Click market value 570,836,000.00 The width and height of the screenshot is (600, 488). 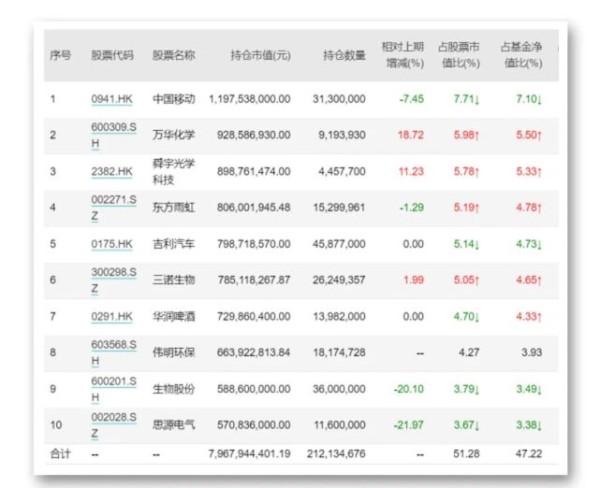pos(254,425)
